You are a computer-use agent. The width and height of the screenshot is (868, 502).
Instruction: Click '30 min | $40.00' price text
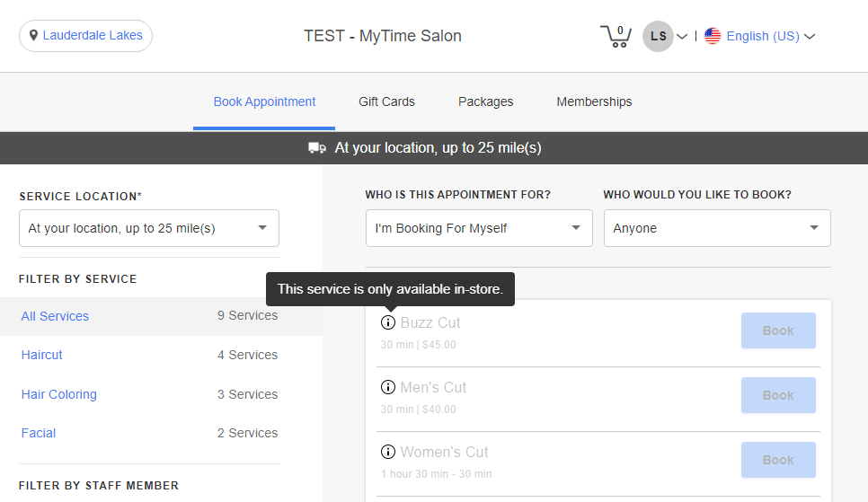pyautogui.click(x=418, y=410)
